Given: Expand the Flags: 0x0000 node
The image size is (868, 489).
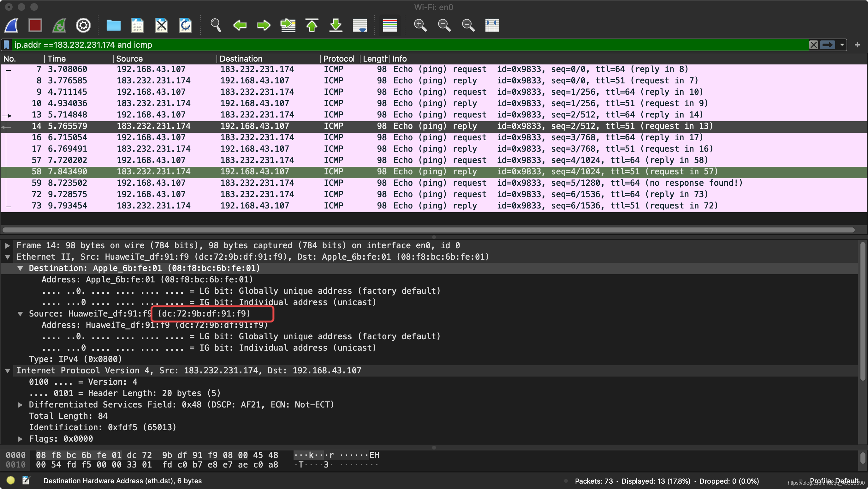Looking at the screenshot, I should pyautogui.click(x=20, y=439).
